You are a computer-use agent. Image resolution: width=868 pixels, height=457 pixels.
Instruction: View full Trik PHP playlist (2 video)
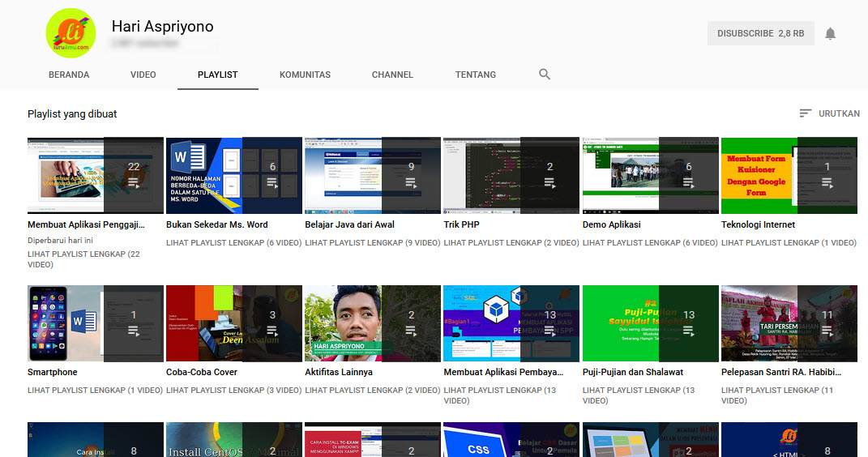tap(511, 242)
